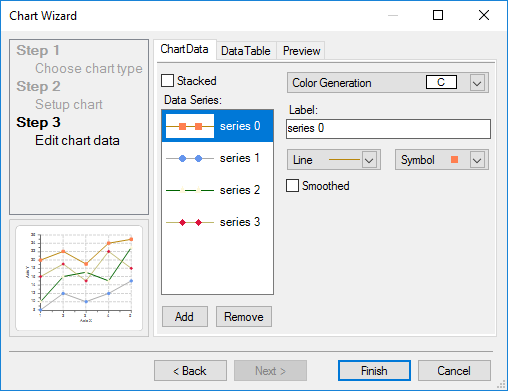Click the orange Symbol square preview
Image resolution: width=508 pixels, height=391 pixels.
pos(454,160)
